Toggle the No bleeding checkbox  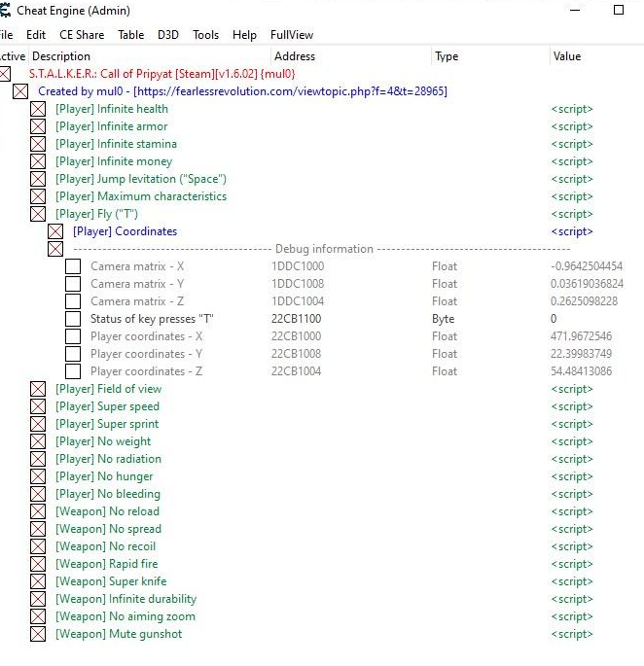38,494
